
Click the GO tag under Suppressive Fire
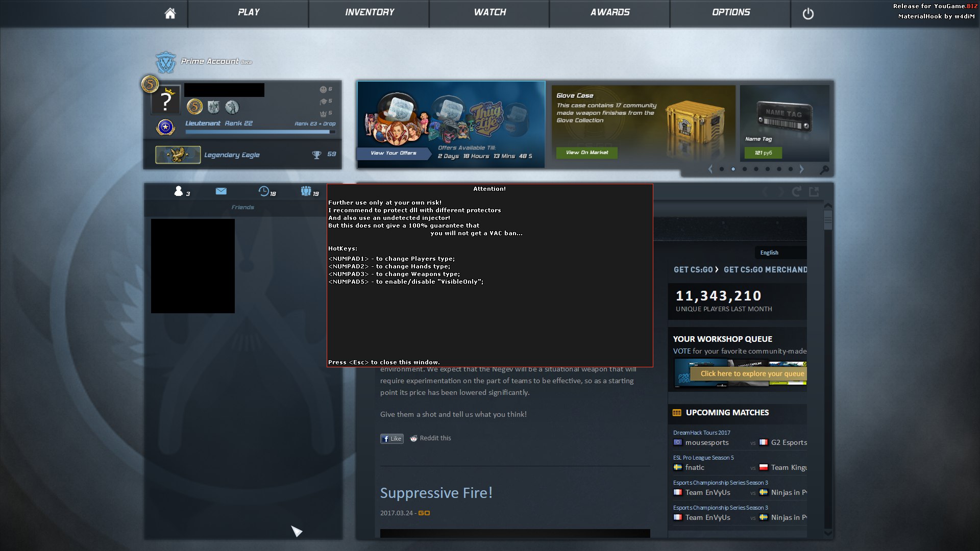424,513
